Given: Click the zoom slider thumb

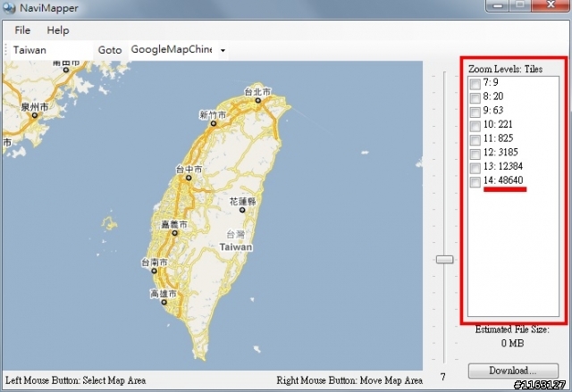Looking at the screenshot, I should click(445, 259).
